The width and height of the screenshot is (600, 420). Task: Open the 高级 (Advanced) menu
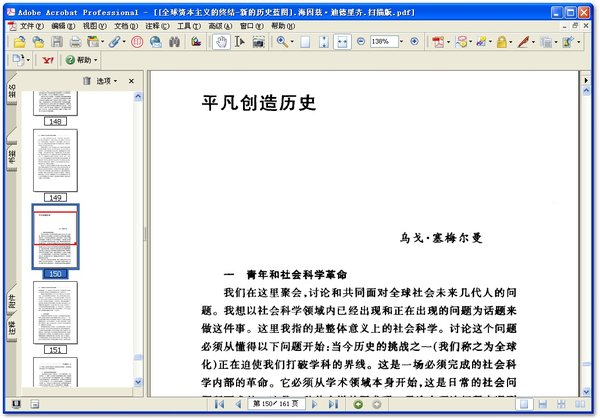click(220, 26)
